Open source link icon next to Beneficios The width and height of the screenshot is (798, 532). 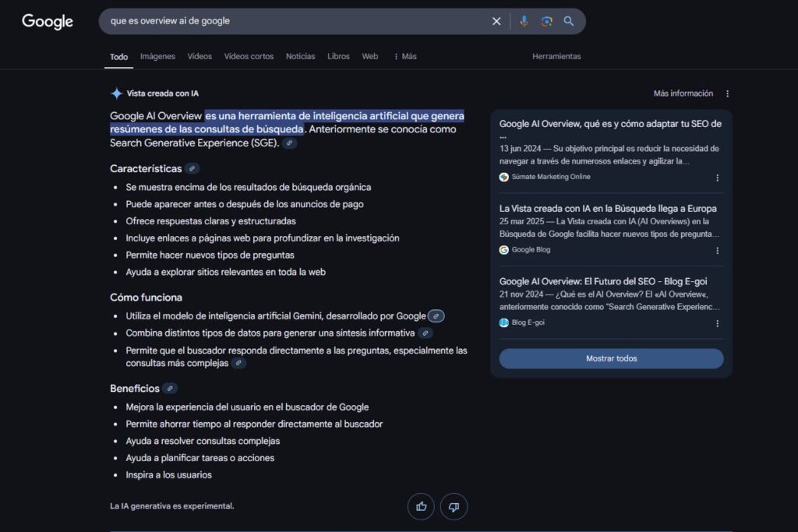coord(170,389)
